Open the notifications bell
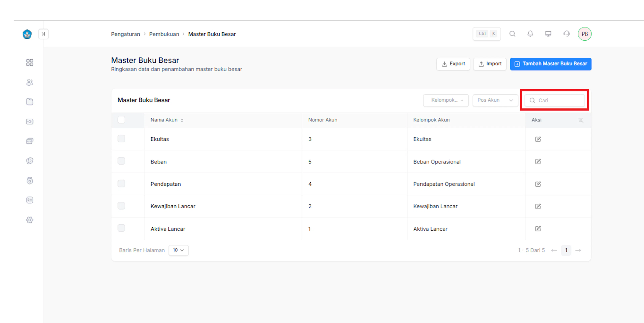Screen dimensions: 644x323 point(530,34)
